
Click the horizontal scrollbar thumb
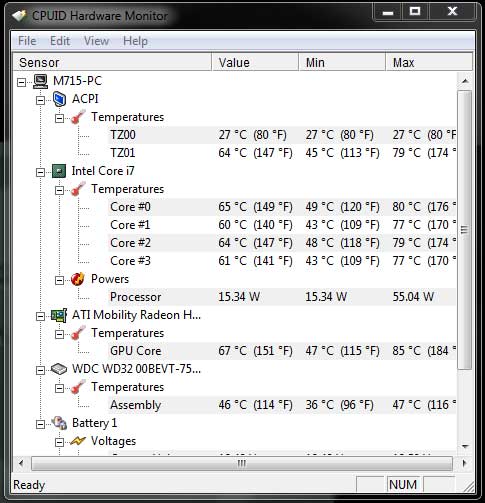click(x=242, y=463)
